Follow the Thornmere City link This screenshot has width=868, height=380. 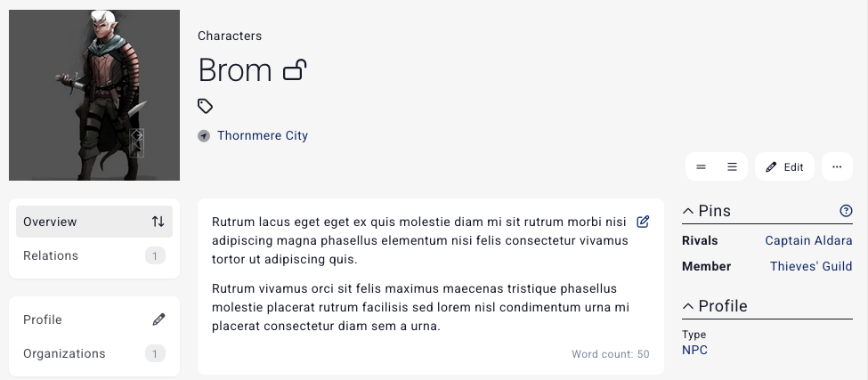click(x=263, y=136)
